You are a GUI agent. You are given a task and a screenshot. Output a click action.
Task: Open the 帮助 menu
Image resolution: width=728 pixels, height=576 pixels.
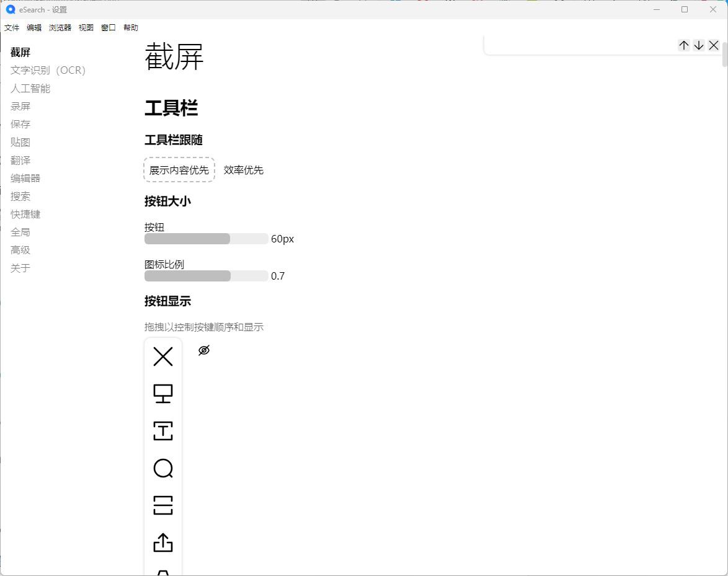click(x=130, y=28)
